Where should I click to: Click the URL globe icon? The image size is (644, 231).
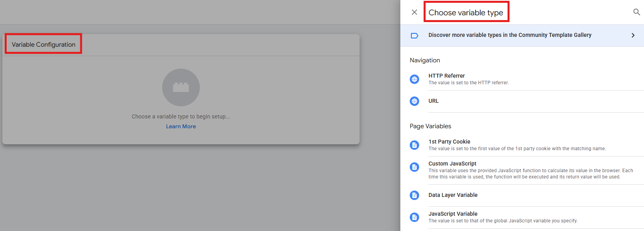point(414,101)
